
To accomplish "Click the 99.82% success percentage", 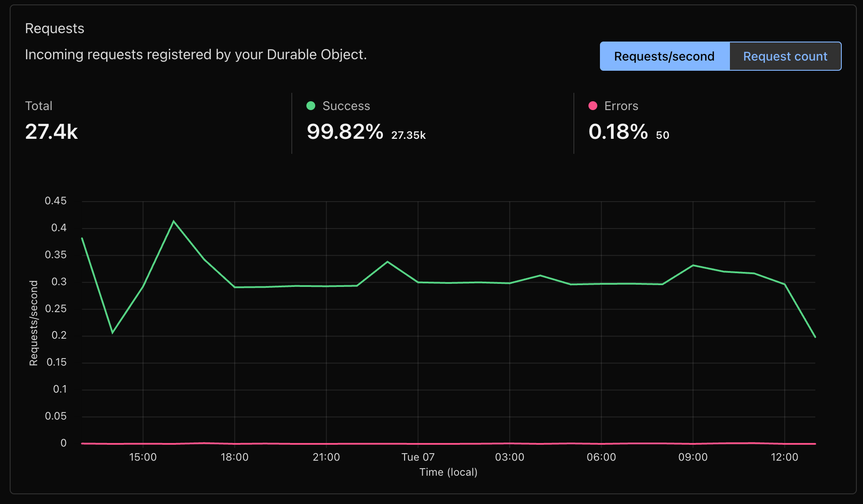I will [345, 132].
